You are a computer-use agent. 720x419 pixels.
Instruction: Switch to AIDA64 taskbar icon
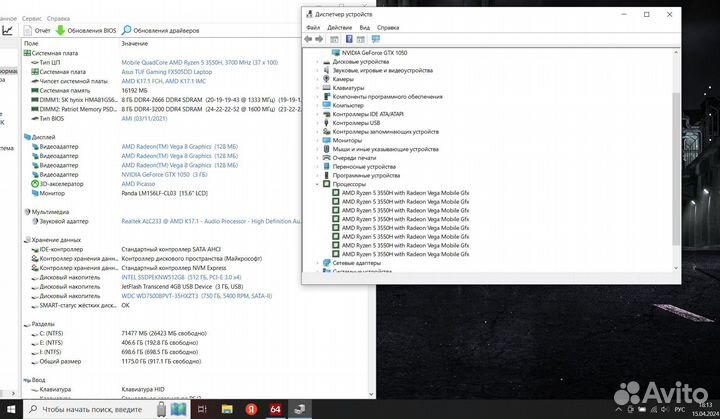tap(276, 409)
